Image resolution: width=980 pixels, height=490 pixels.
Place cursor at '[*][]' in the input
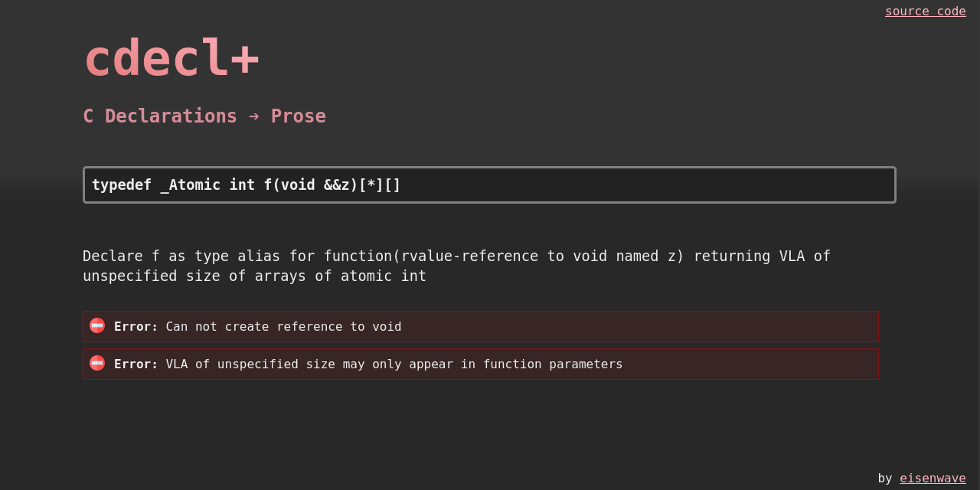[380, 185]
